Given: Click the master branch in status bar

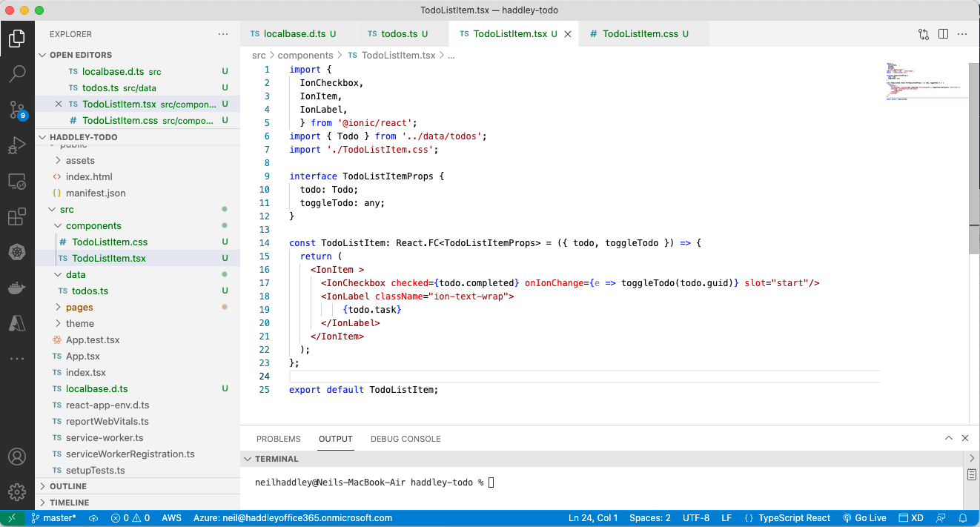Looking at the screenshot, I should point(53,518).
